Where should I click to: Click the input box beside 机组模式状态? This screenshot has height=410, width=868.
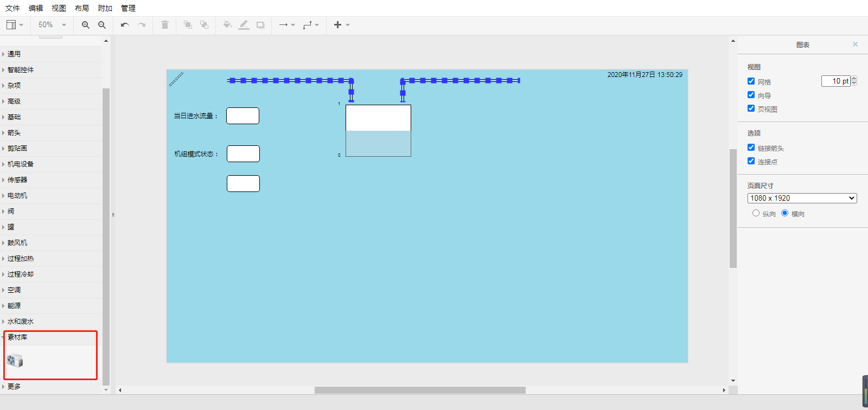point(243,154)
